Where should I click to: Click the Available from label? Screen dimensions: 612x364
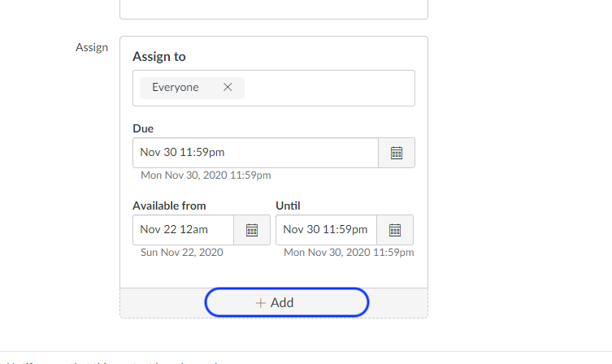pos(169,206)
